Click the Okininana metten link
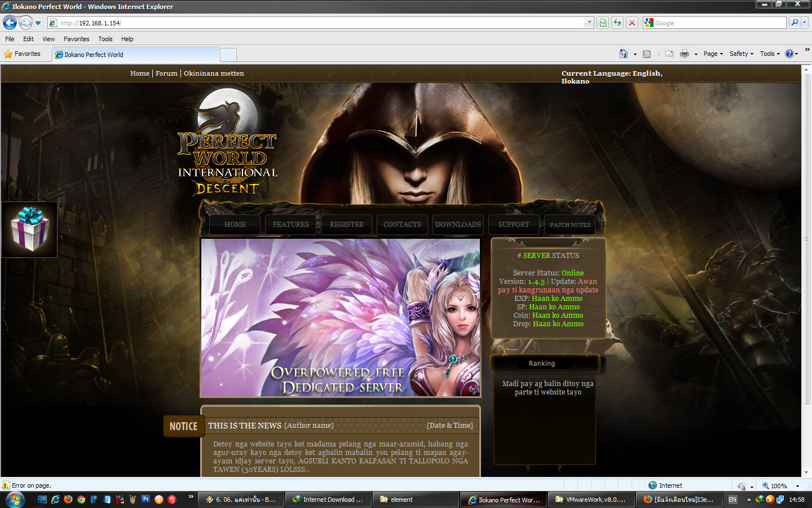The image size is (812, 508). 214,73
